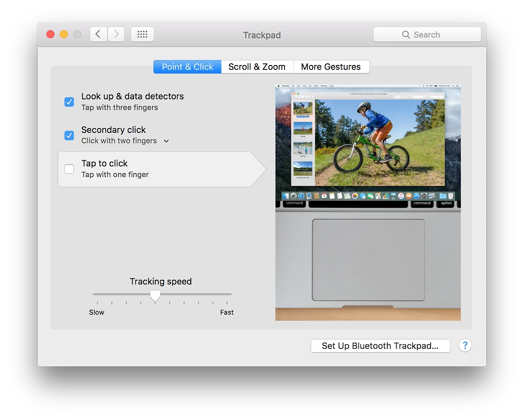
Task: Click the Trash icon in the preview dock
Action: click(451, 196)
